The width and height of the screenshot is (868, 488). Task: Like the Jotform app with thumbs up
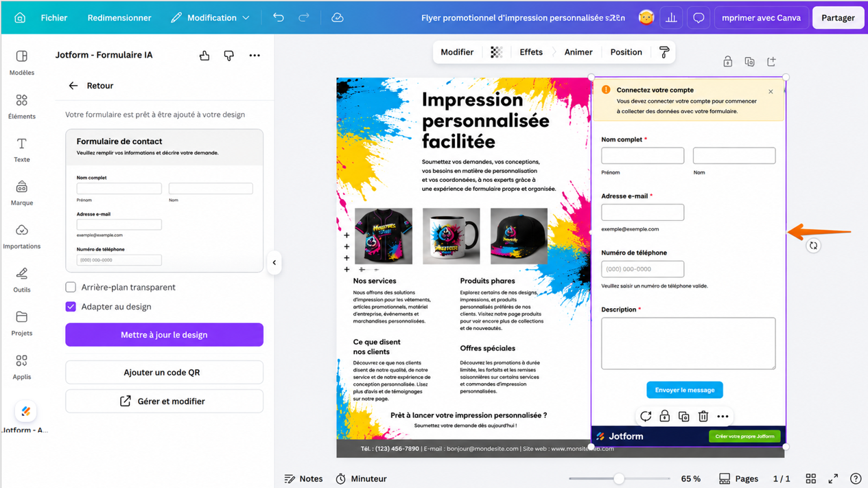point(204,56)
